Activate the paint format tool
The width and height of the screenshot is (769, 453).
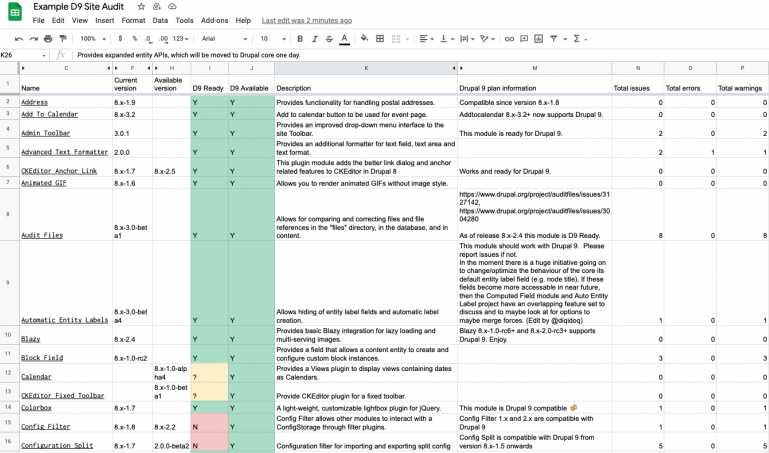[x=63, y=39]
